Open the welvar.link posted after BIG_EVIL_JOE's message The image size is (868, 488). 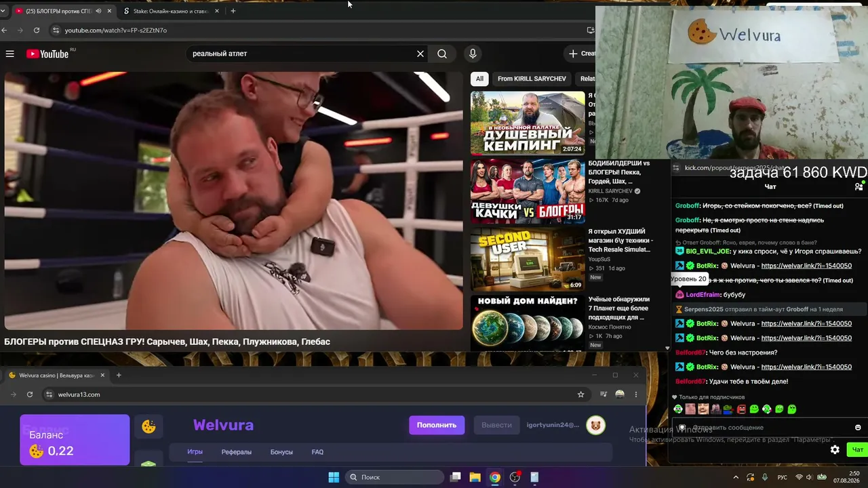(x=806, y=266)
